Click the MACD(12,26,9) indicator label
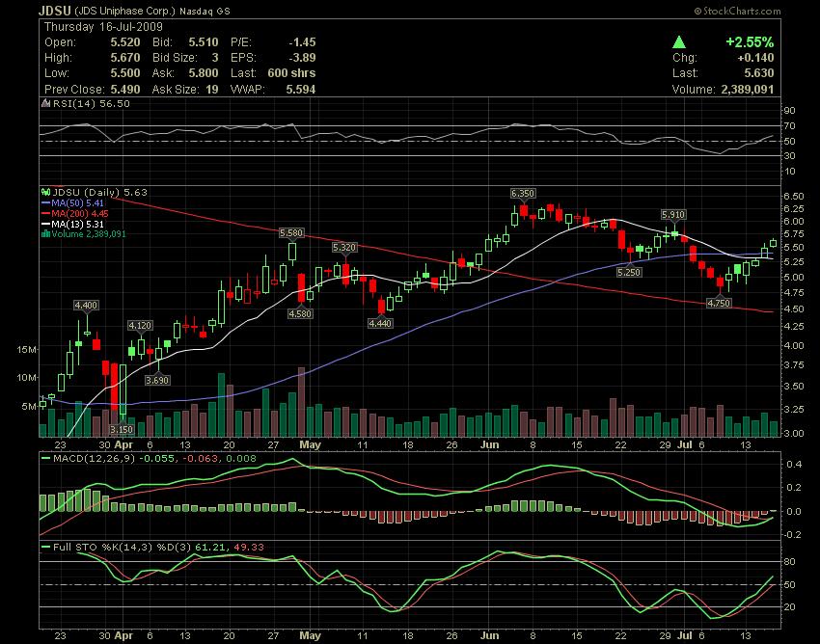 [95, 459]
